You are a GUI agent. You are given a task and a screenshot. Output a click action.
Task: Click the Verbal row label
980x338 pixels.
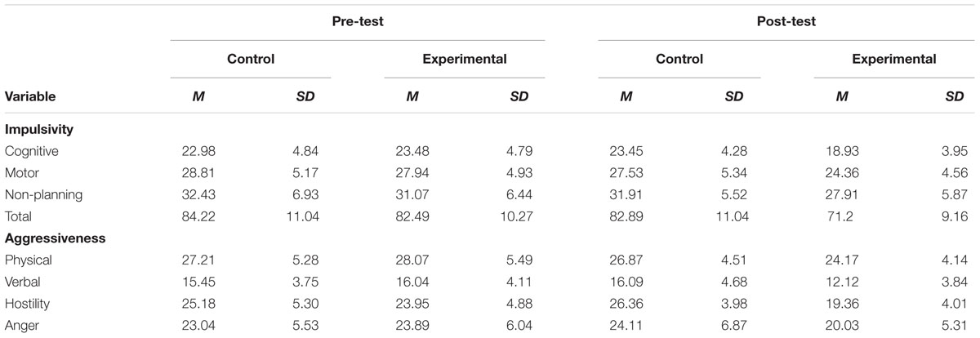pos(23,282)
